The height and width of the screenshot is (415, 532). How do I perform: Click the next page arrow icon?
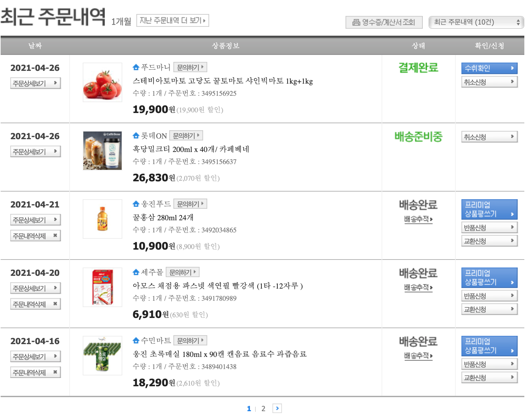pos(277,408)
